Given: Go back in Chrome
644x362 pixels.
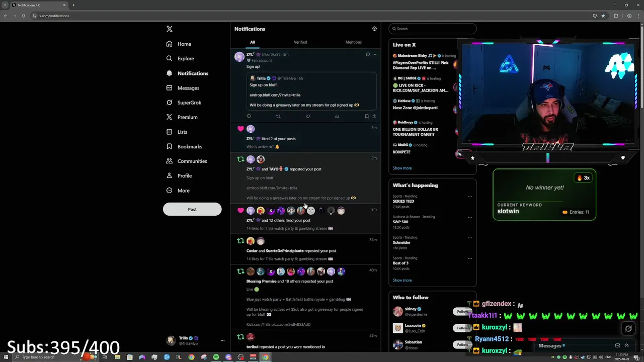Looking at the screenshot, I should click(6, 16).
